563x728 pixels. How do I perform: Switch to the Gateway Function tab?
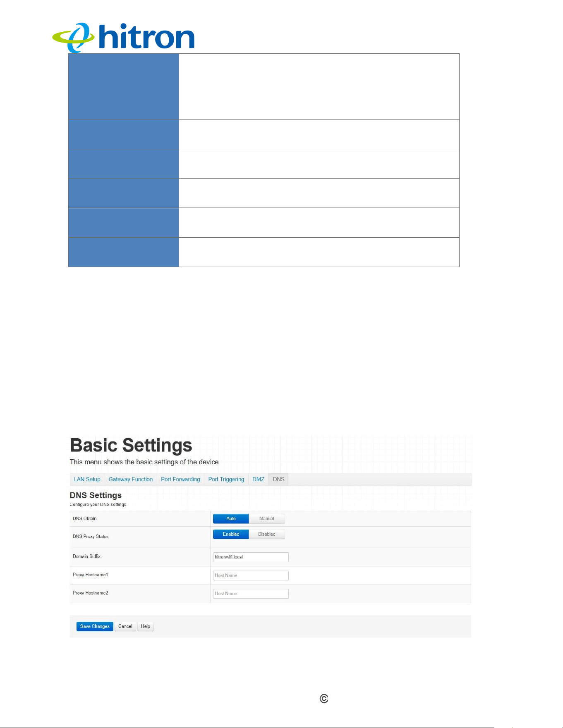tap(131, 479)
